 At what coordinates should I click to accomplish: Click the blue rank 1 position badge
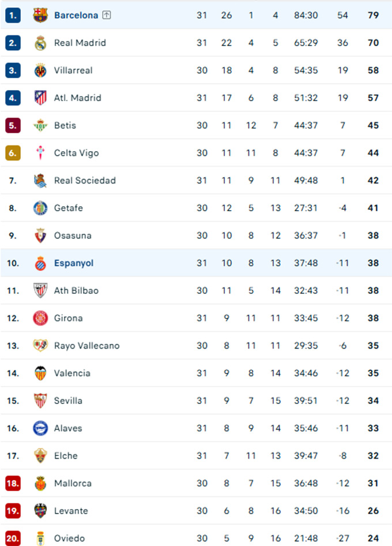point(13,15)
